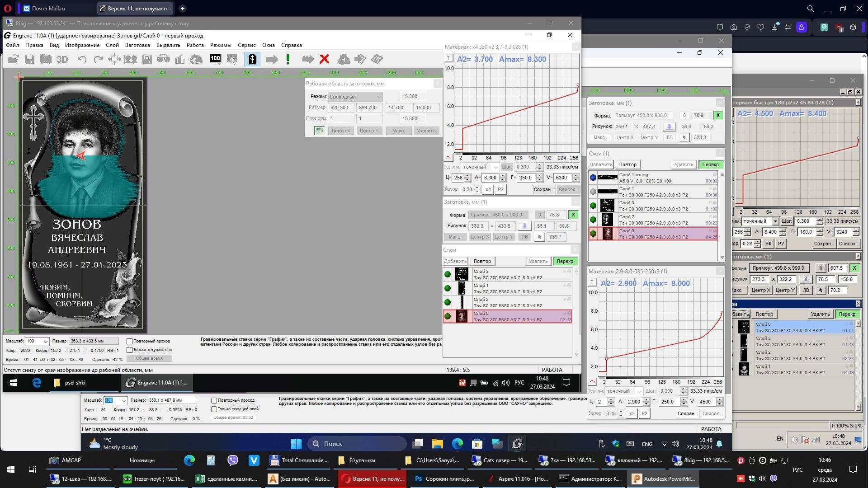Click the highlighted tombstone cross icon

(252, 59)
